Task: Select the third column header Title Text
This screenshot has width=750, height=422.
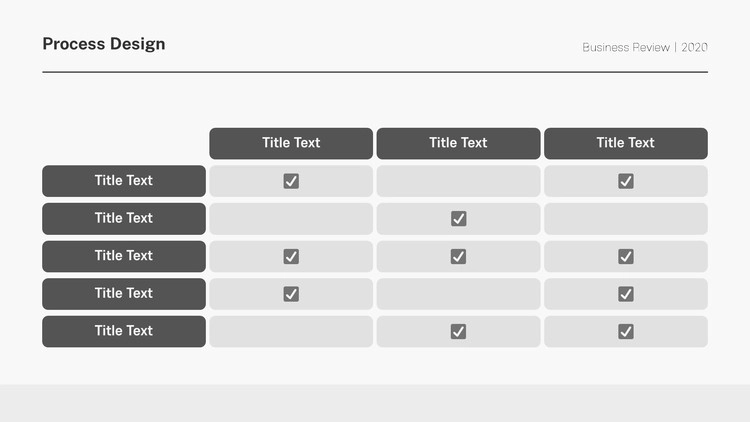Action: tap(626, 143)
